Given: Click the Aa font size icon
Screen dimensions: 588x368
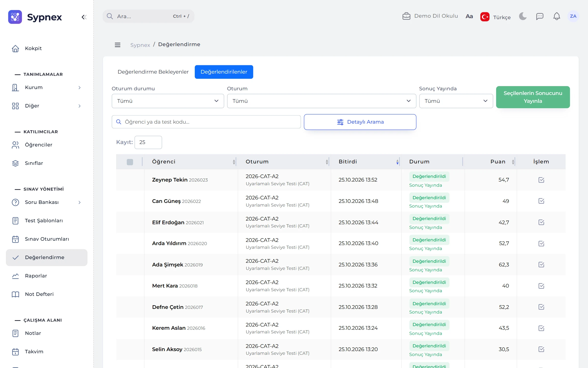Looking at the screenshot, I should 469,16.
